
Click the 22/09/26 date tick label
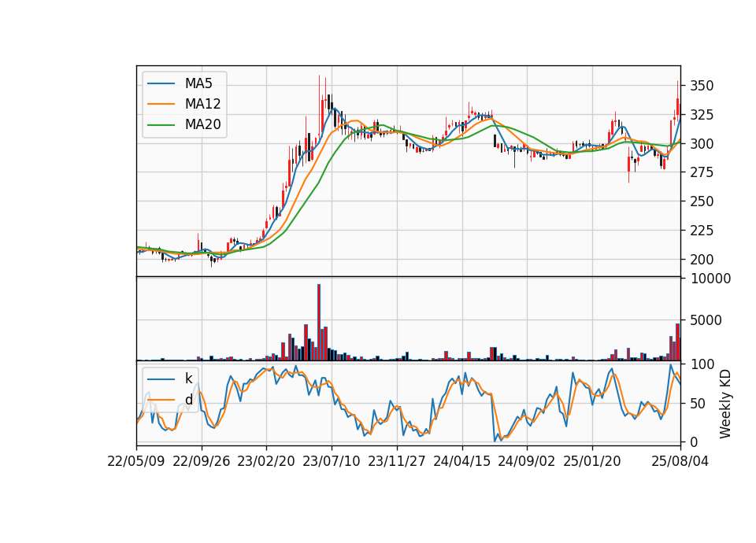tap(201, 461)
